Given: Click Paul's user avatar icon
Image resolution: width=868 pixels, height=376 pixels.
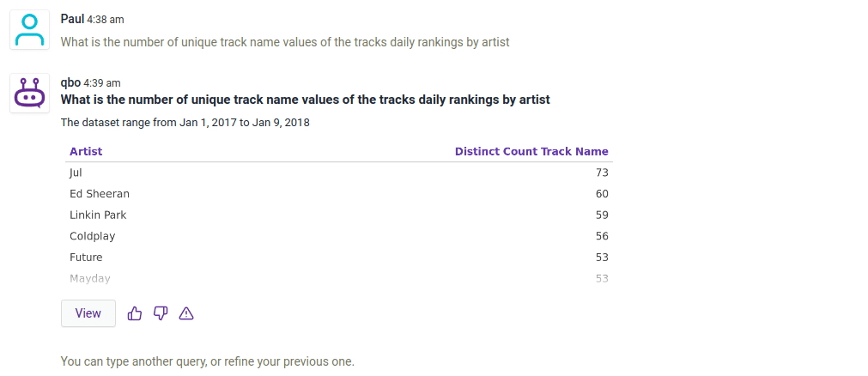Looking at the screenshot, I should pos(30,31).
